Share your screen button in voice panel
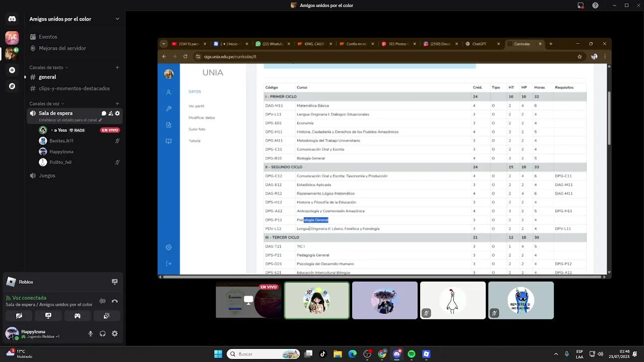 pos(48,316)
